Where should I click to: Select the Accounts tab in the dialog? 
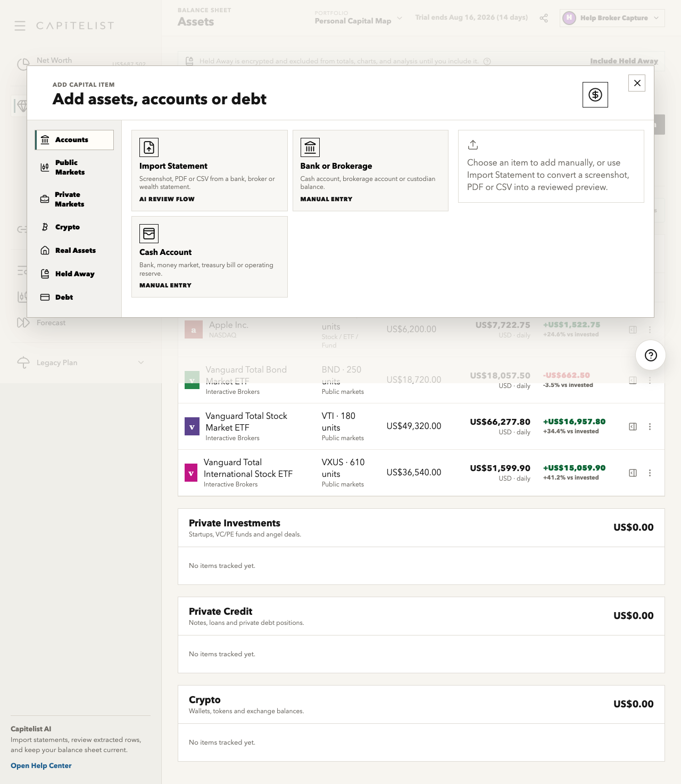pyautogui.click(x=74, y=140)
